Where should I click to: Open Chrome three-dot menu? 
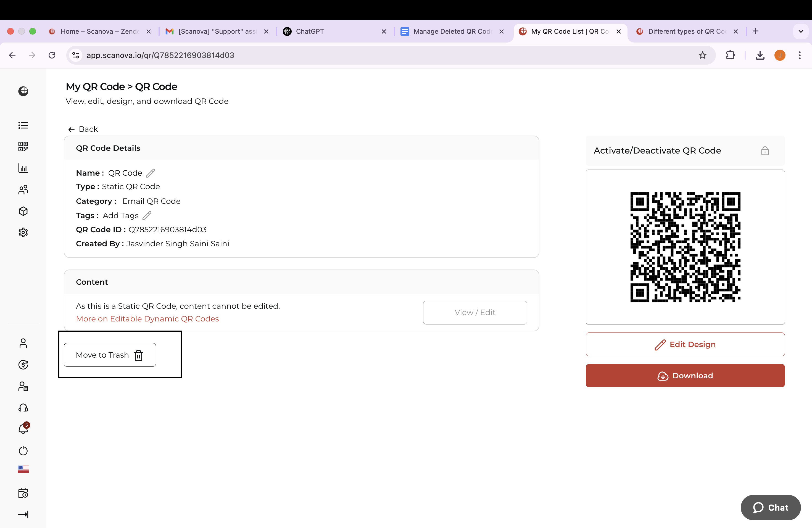(x=800, y=55)
